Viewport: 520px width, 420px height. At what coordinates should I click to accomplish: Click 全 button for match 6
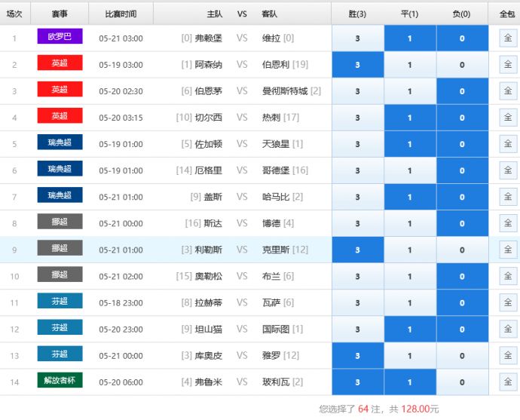tap(508, 170)
